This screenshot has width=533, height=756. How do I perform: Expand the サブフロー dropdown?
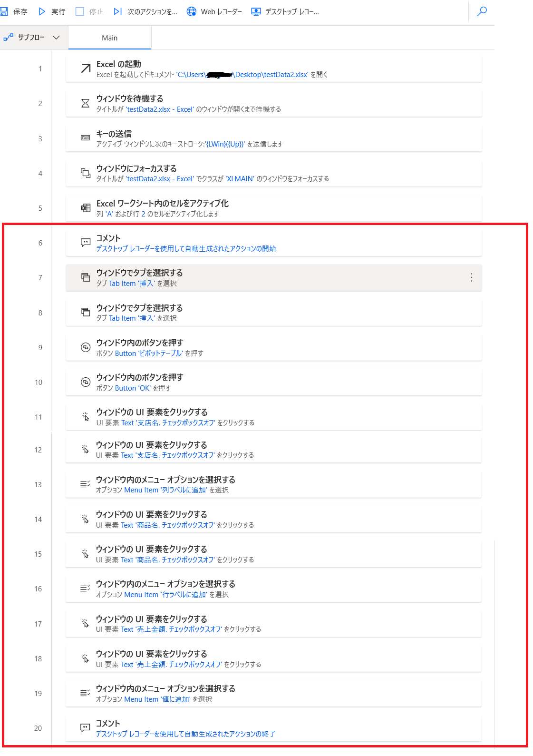(x=32, y=37)
